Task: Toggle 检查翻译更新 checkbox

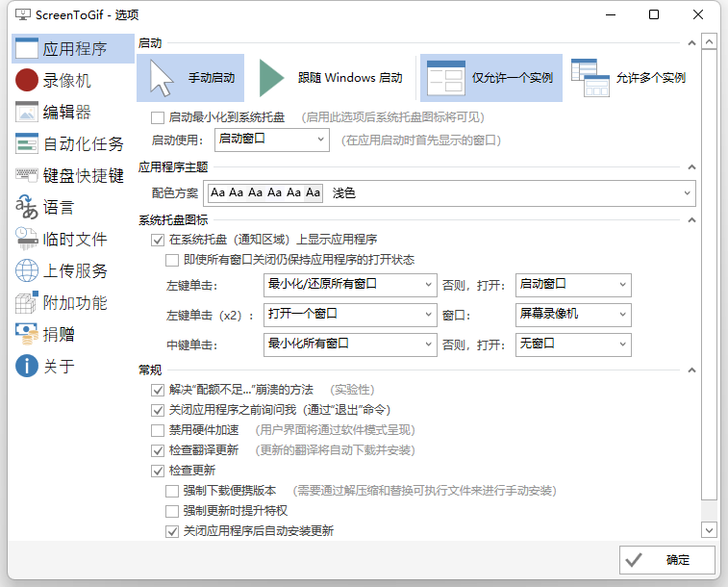Action: 158,450
